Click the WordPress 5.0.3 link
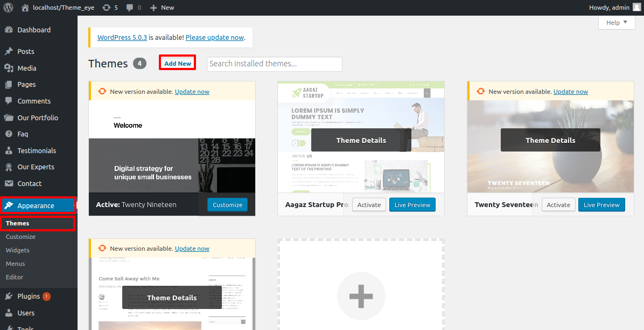This screenshot has height=330, width=644. click(x=122, y=37)
